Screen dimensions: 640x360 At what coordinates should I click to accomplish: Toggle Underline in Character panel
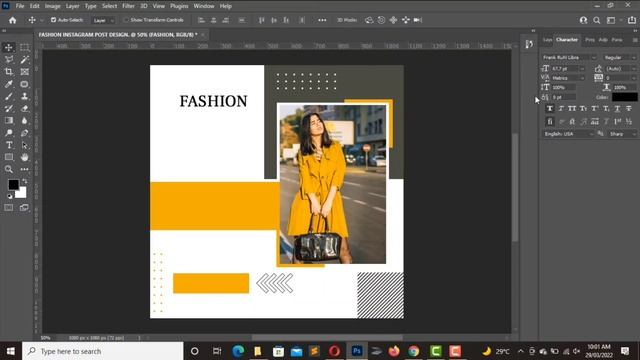tap(617, 109)
